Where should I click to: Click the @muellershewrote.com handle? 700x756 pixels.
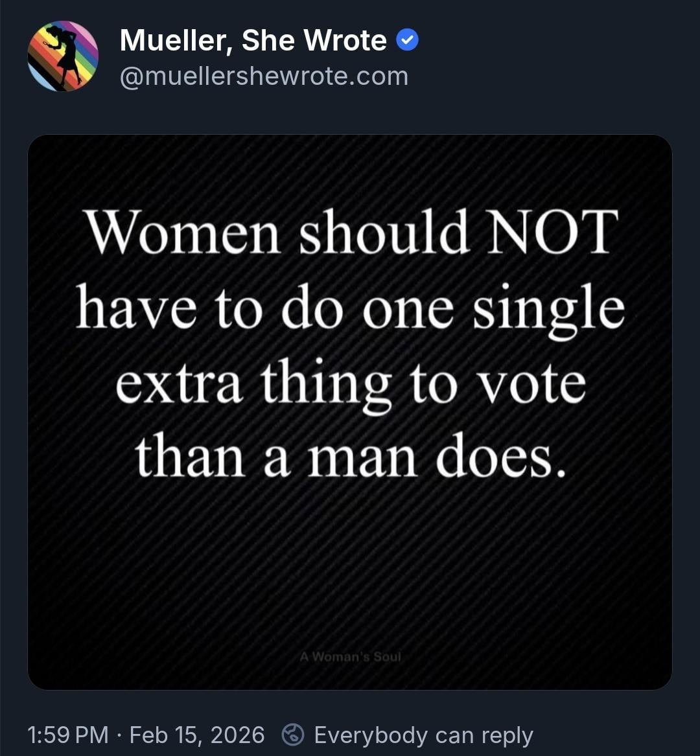(x=264, y=76)
